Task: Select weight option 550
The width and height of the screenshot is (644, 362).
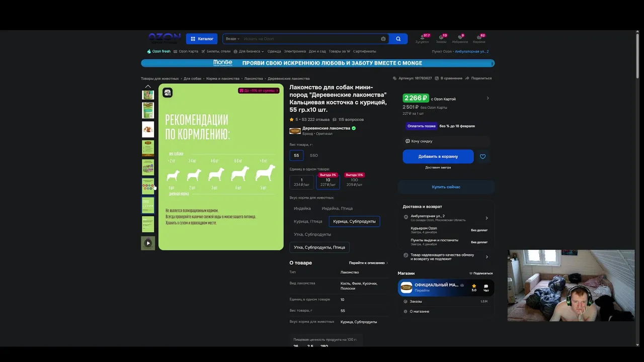Action: tap(313, 155)
